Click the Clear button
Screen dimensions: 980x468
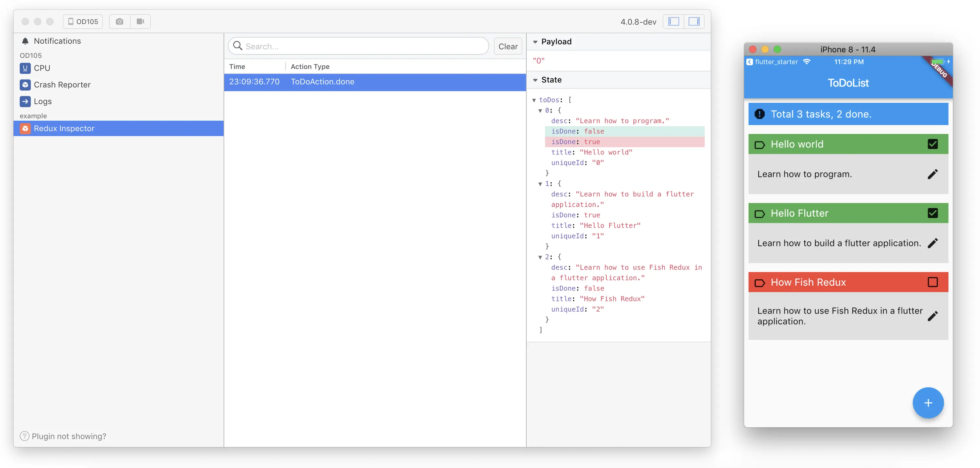point(507,46)
